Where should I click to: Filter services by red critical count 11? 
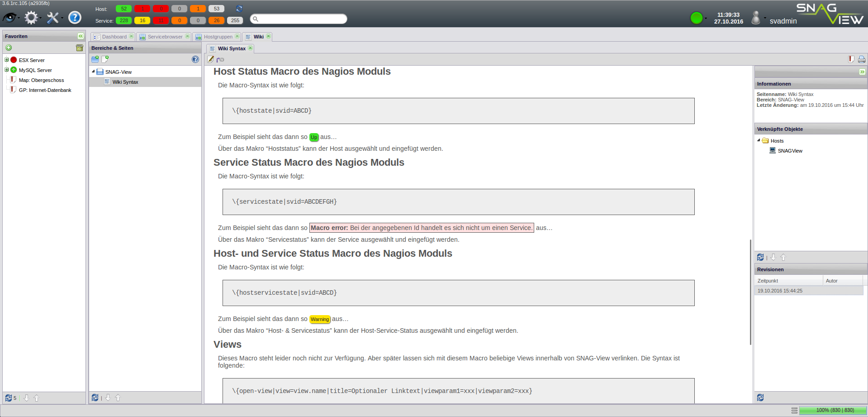161,20
